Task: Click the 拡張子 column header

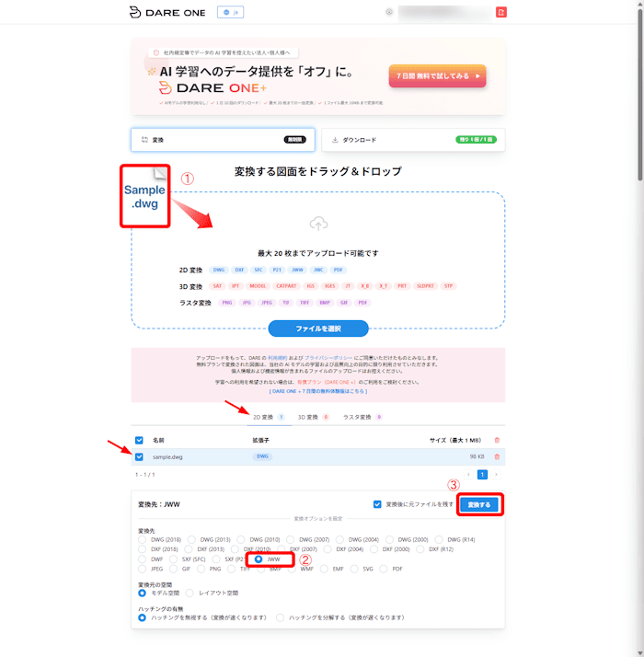Action: pos(260,441)
